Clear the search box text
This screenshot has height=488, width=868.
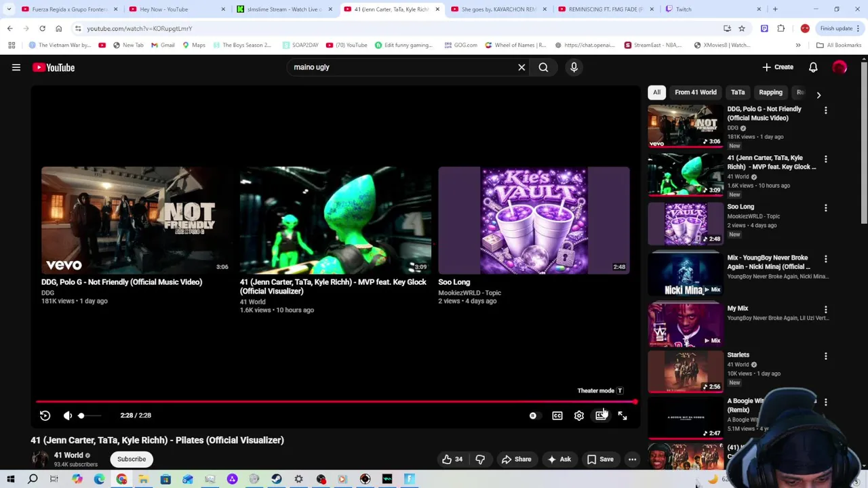click(x=521, y=67)
